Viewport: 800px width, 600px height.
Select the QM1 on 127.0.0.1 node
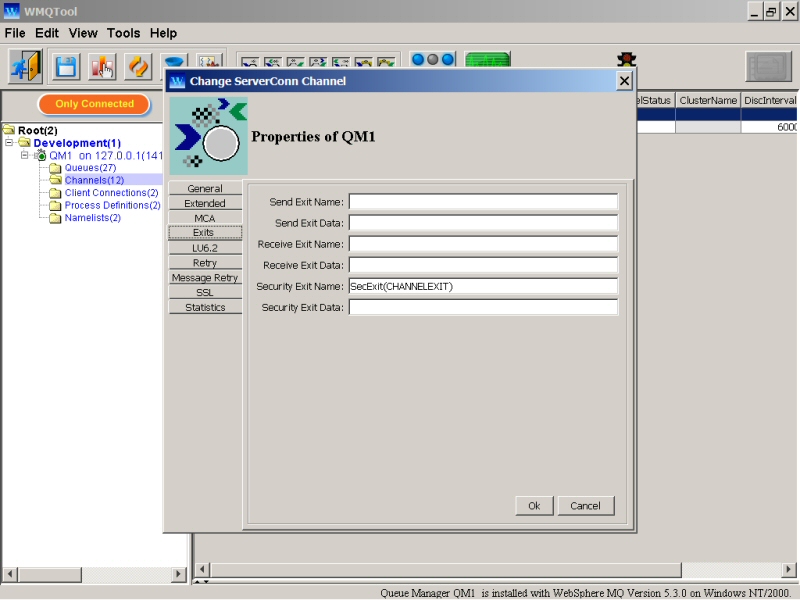coord(106,156)
